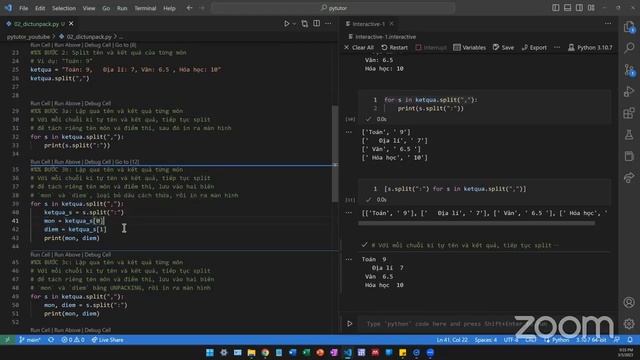Click the open changes compare icon
The width and height of the screenshot is (640, 360).
[305, 24]
